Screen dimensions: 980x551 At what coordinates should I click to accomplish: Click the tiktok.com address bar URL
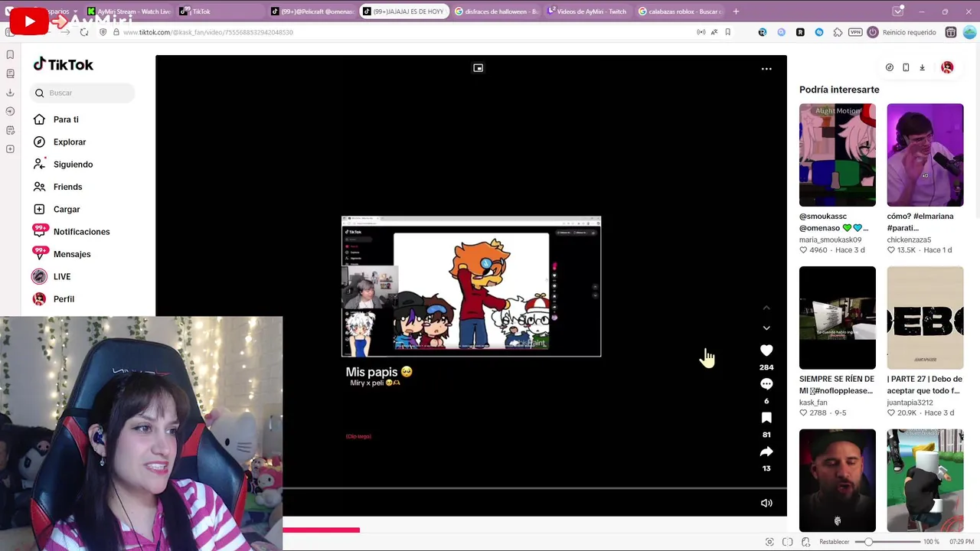(x=208, y=32)
